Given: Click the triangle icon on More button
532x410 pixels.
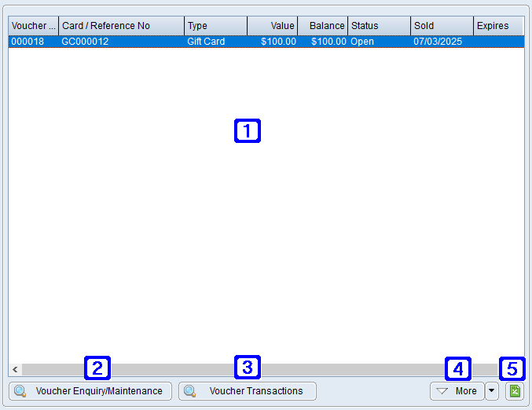Looking at the screenshot, I should point(442,391).
